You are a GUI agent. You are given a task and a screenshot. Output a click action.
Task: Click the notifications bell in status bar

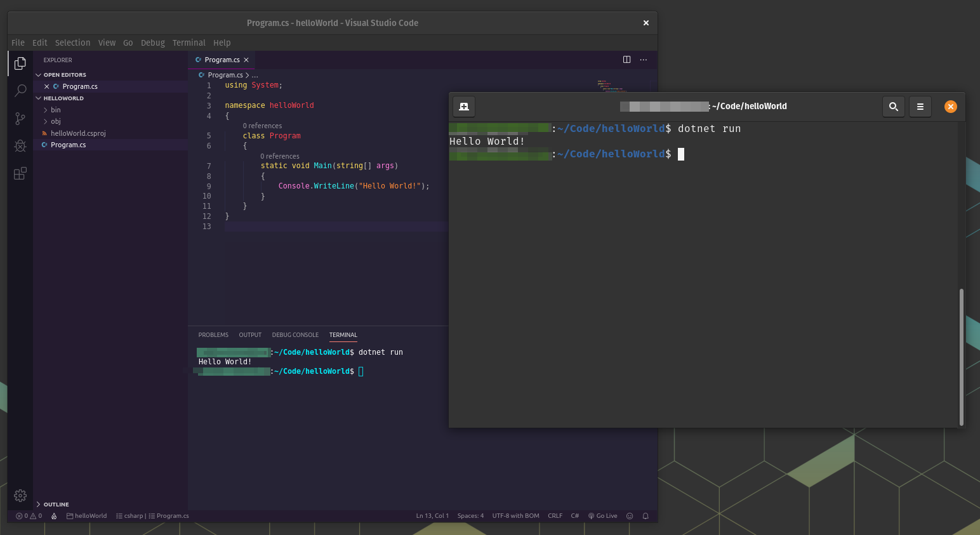click(646, 516)
